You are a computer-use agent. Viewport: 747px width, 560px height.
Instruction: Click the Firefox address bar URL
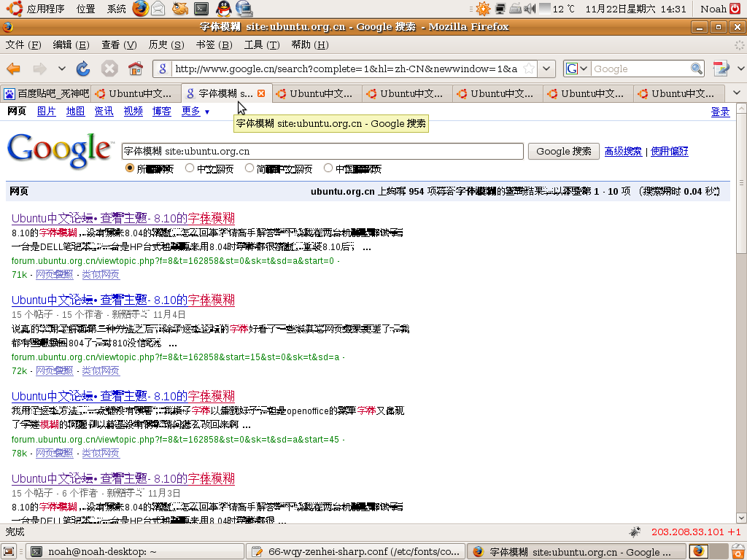[x=347, y=69]
